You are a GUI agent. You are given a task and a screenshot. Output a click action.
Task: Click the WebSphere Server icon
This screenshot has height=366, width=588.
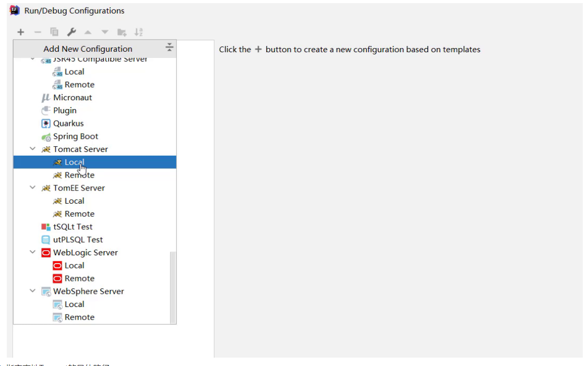point(46,292)
